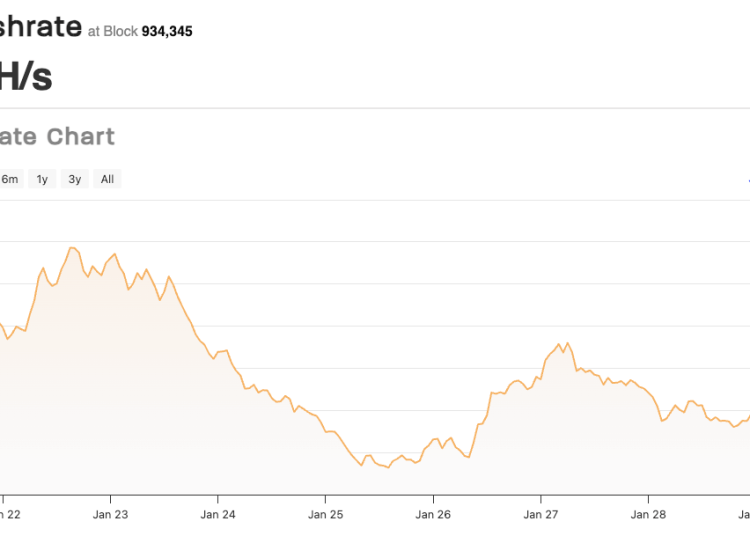Image resolution: width=750 pixels, height=536 pixels.
Task: Select the 6m time range
Action: (x=9, y=179)
